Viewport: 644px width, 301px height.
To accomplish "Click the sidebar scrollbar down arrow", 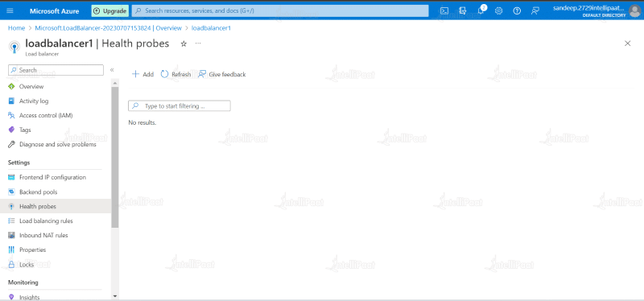I will click(x=114, y=295).
